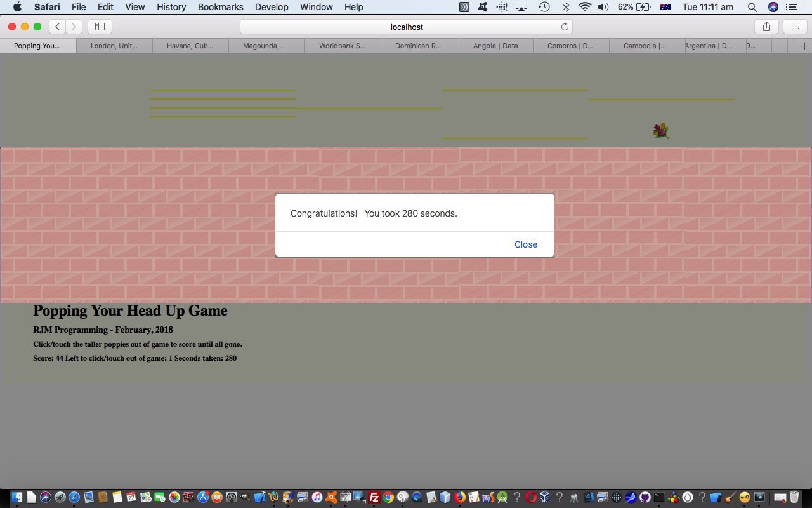Open the Wi-Fi status menu
Image resolution: width=812 pixels, height=508 pixels.
tap(584, 7)
